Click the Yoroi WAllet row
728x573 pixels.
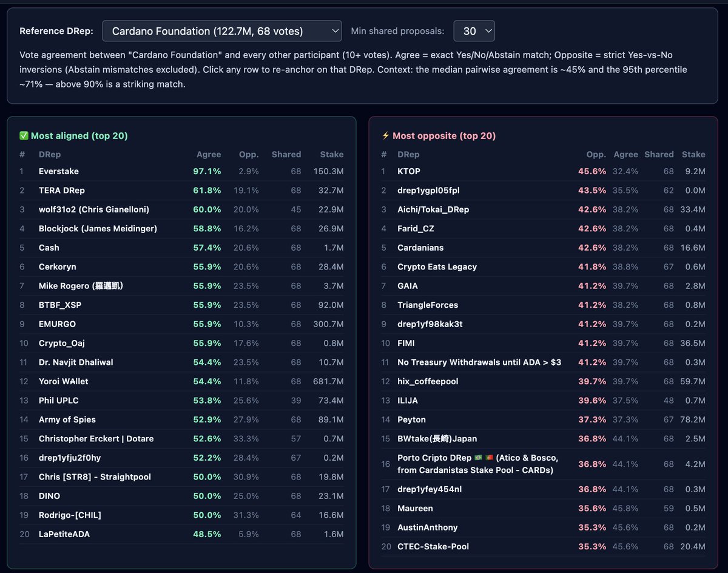point(181,381)
